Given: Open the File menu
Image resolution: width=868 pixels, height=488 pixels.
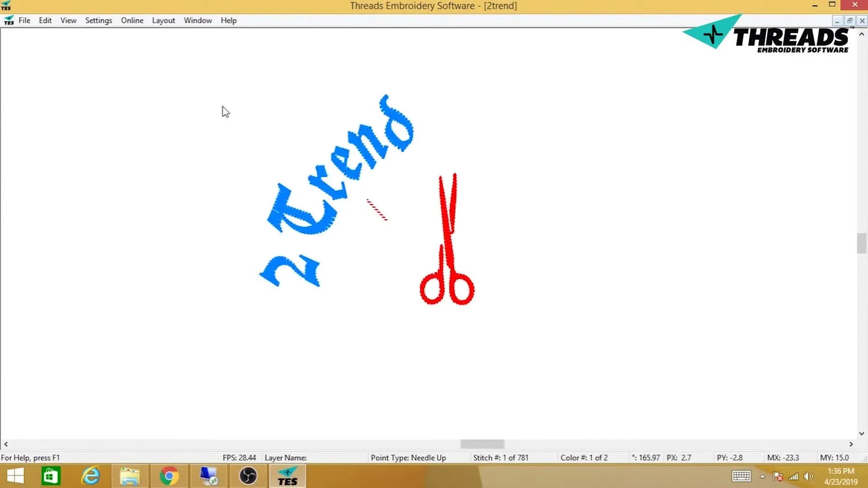Looking at the screenshot, I should coord(24,20).
